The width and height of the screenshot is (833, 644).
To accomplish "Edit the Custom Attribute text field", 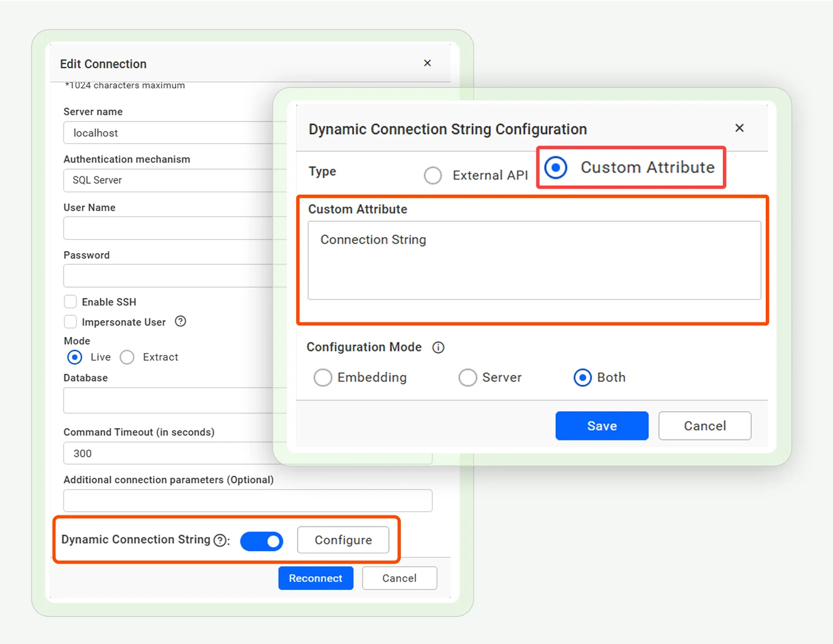I will click(534, 260).
